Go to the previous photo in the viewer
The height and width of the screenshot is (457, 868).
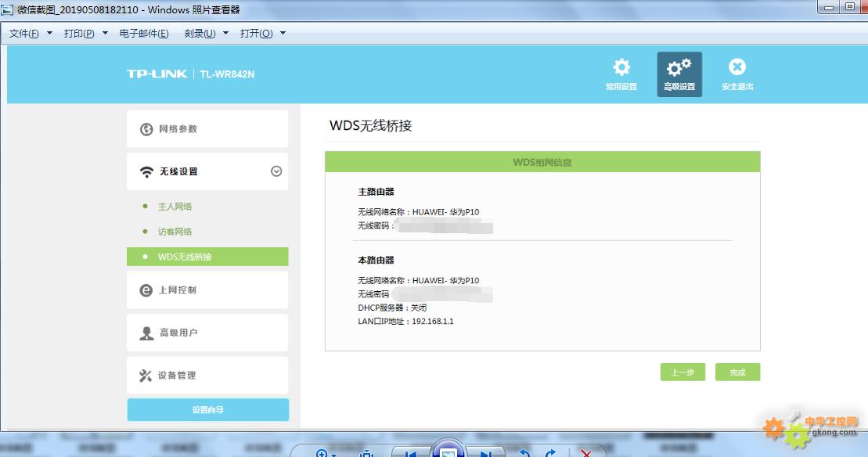tap(411, 454)
